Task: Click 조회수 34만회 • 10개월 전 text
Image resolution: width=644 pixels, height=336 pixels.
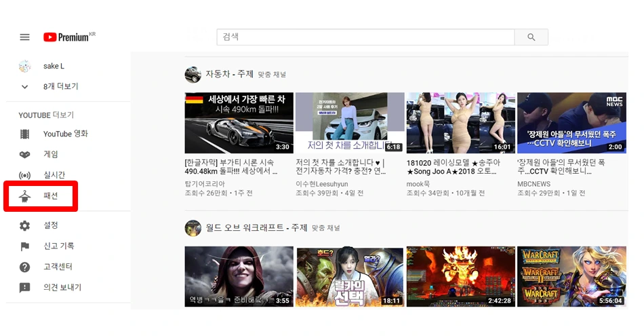Action: (445, 193)
